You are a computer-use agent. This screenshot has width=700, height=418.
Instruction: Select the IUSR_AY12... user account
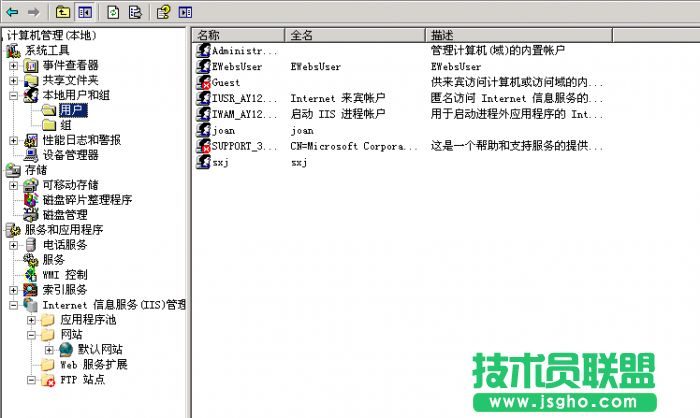pos(244,98)
